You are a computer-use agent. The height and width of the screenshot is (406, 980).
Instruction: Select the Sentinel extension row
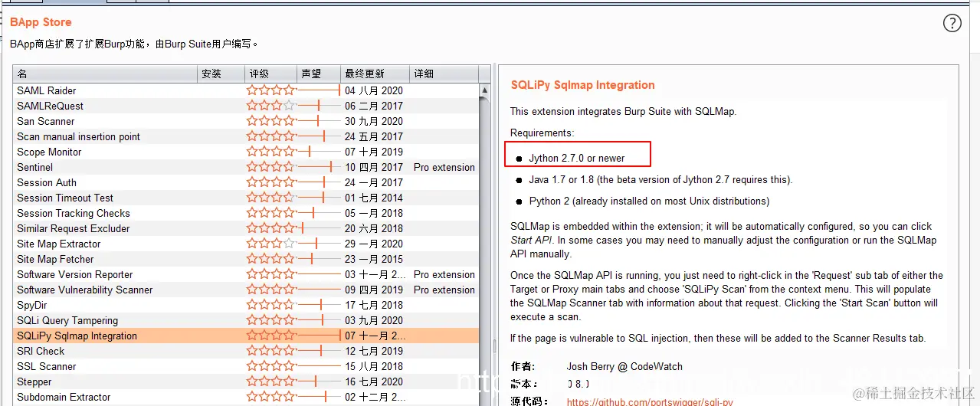[246, 167]
